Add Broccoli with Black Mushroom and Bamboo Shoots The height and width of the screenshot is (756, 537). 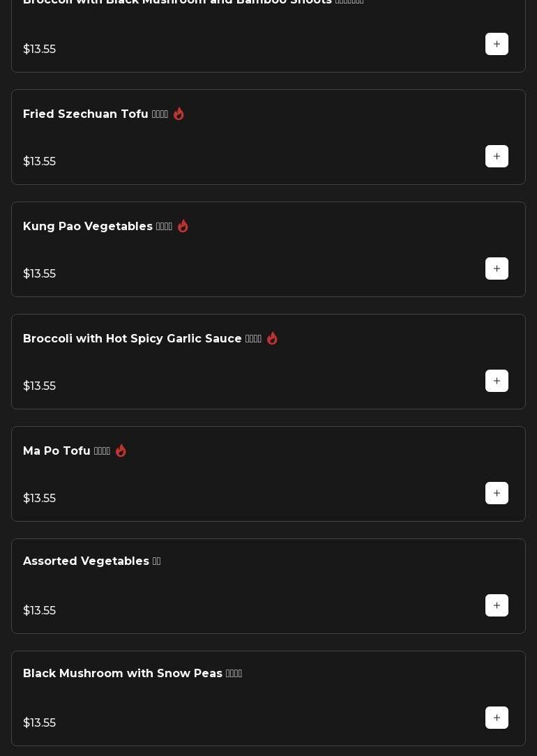(497, 44)
